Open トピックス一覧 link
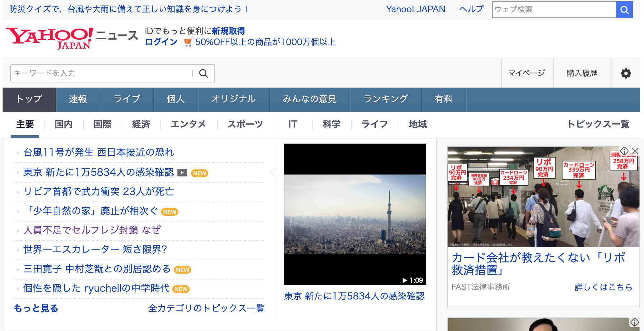 [x=598, y=124]
